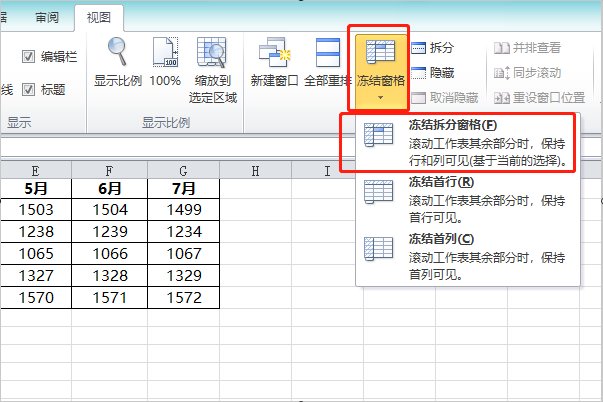
Task: Toggle the 标题 headings checkbox
Action: click(x=28, y=89)
